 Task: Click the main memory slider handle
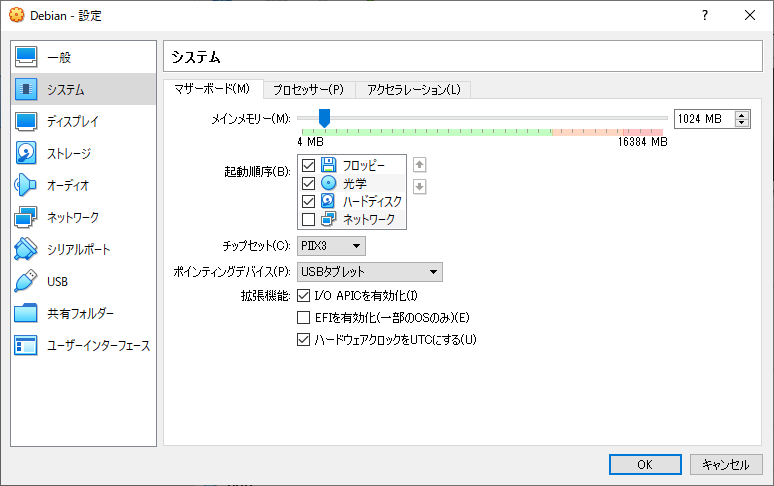pos(324,118)
